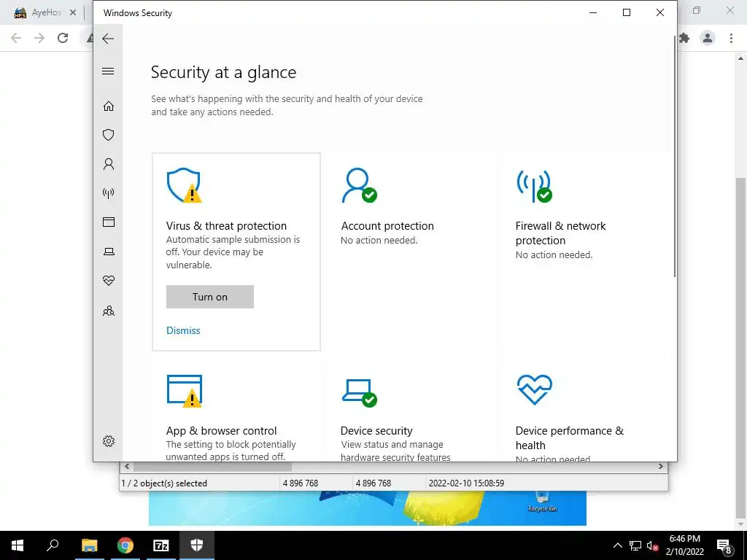The width and height of the screenshot is (747, 560).
Task: Click Windows Security taskbar icon
Action: [197, 545]
